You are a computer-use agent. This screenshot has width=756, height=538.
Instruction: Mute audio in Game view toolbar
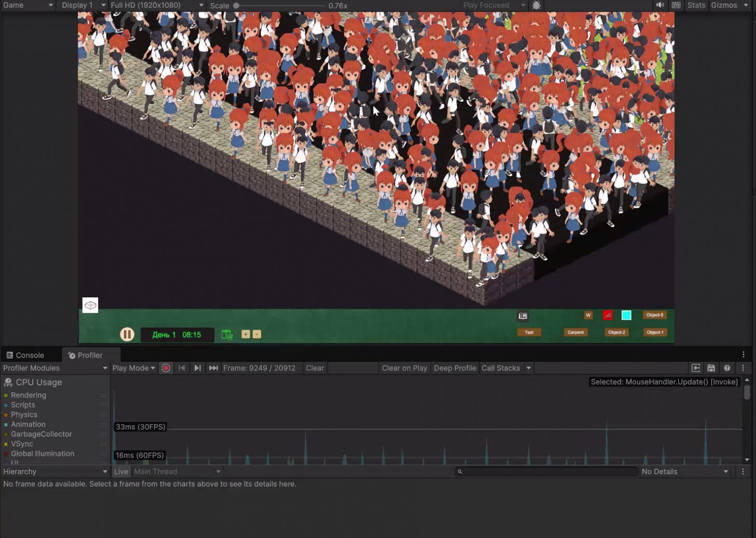click(x=660, y=5)
